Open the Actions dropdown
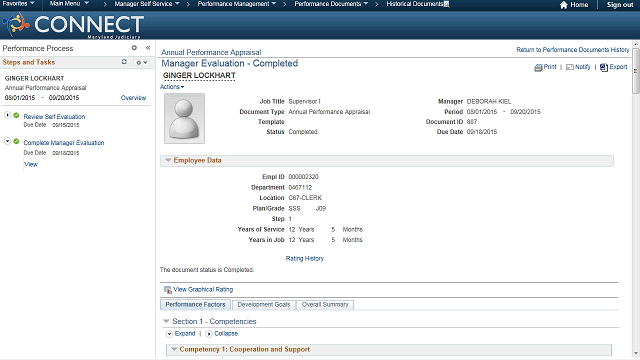640x360 pixels. click(172, 87)
